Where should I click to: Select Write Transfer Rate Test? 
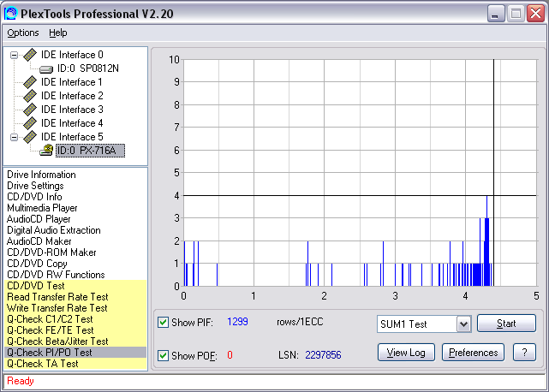coord(75,308)
